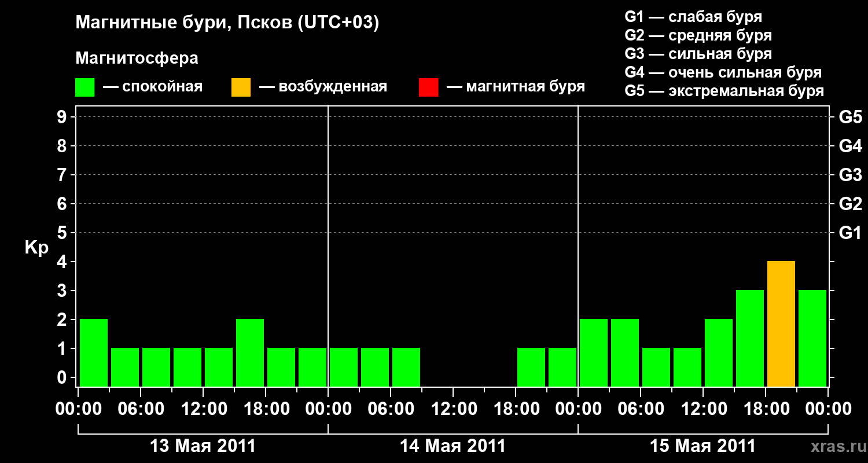Click the Kp axis label

pyautogui.click(x=36, y=248)
